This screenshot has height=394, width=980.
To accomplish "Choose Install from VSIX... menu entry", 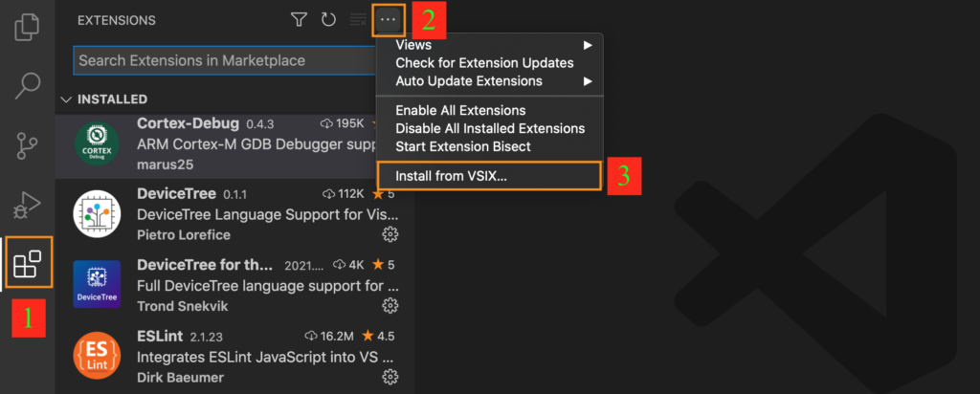I will [451, 176].
